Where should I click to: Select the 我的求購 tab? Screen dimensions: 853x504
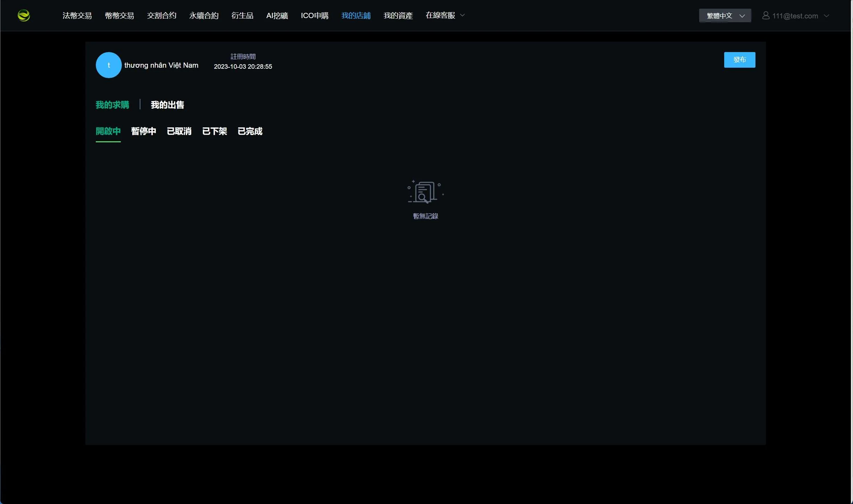(112, 105)
